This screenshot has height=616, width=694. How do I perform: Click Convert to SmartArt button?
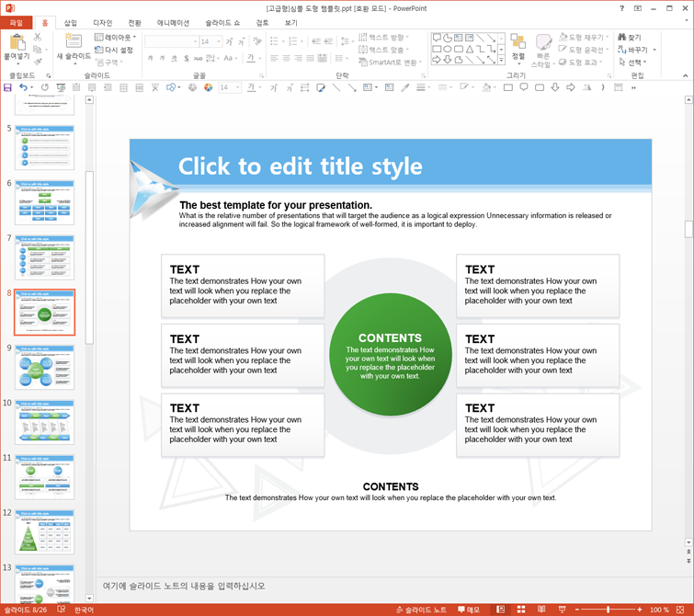click(x=390, y=63)
